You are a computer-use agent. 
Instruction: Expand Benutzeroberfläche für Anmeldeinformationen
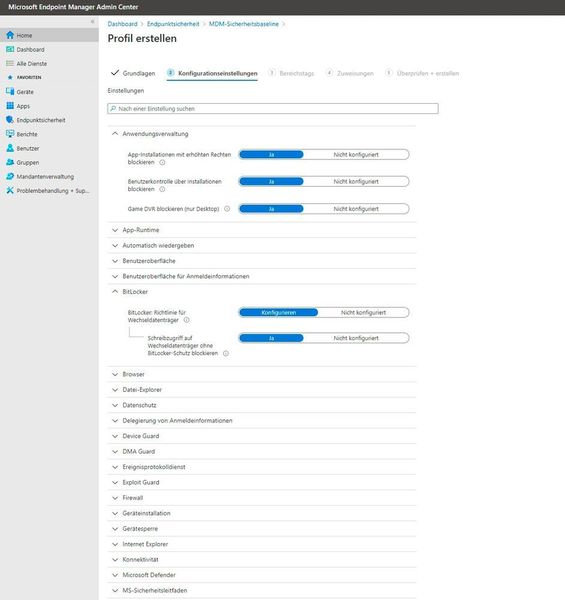tap(262, 276)
